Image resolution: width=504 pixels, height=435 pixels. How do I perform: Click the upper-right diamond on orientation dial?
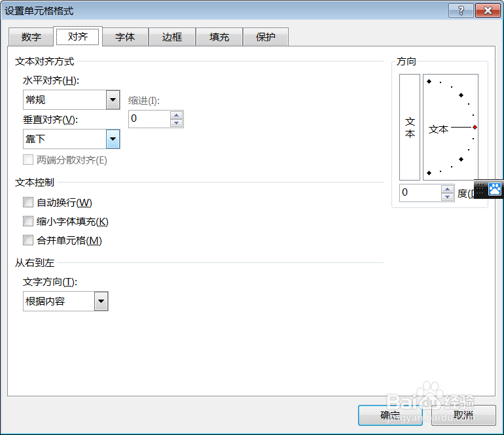(x=461, y=95)
